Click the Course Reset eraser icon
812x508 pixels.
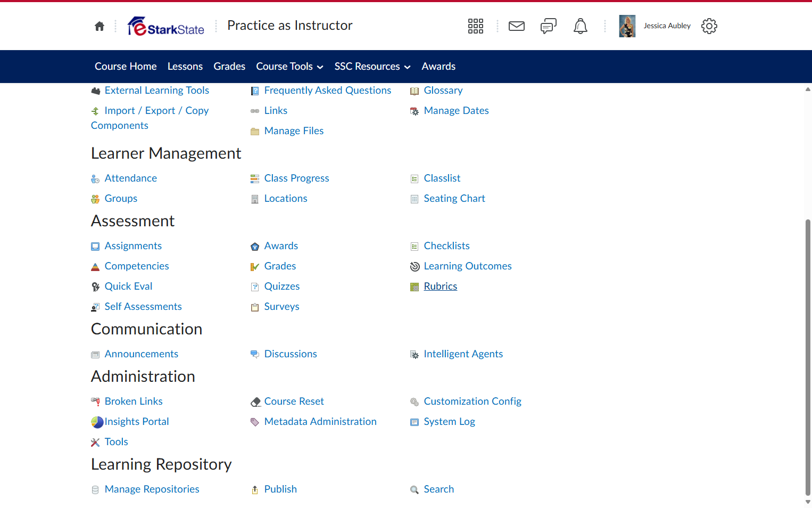[255, 402]
